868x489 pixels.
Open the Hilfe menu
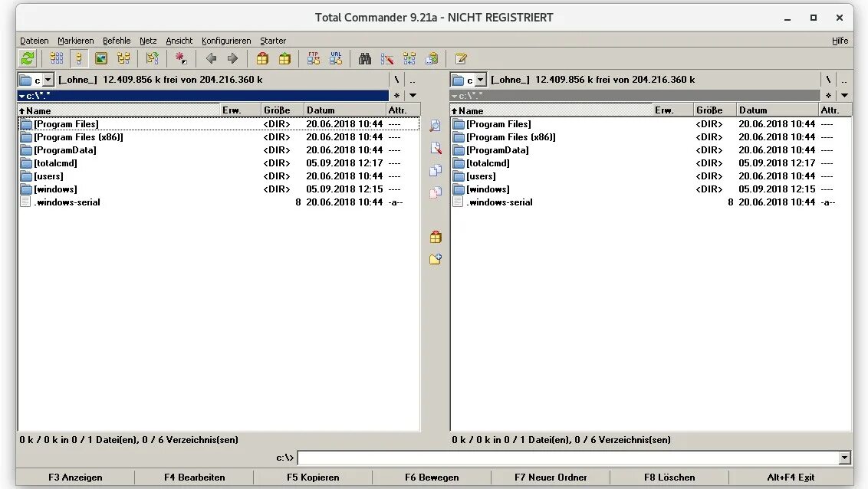click(x=840, y=41)
